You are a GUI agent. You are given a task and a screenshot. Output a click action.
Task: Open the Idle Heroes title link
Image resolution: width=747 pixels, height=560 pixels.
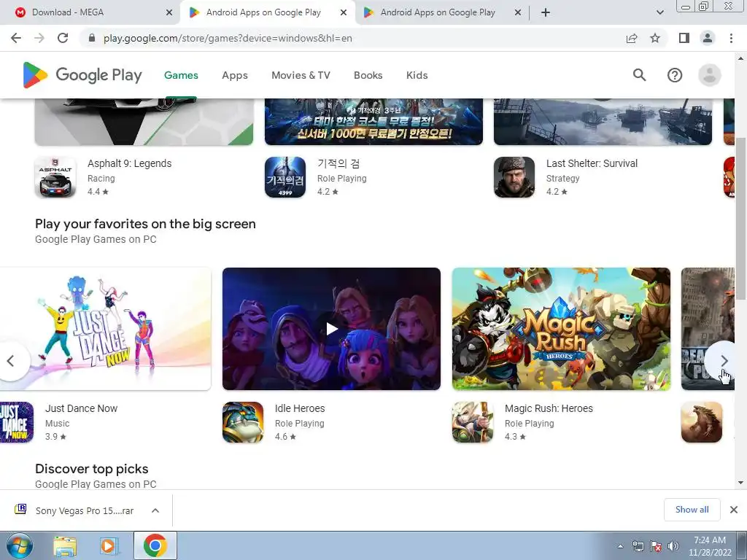(x=300, y=408)
